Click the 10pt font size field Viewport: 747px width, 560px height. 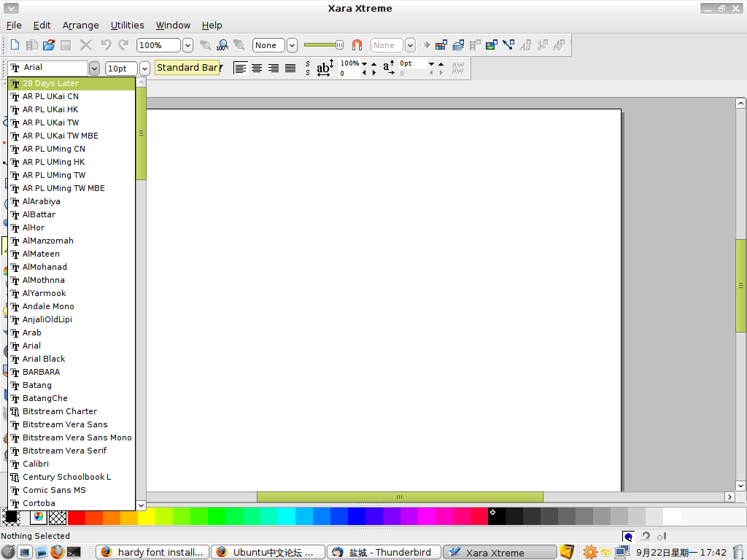coord(121,69)
